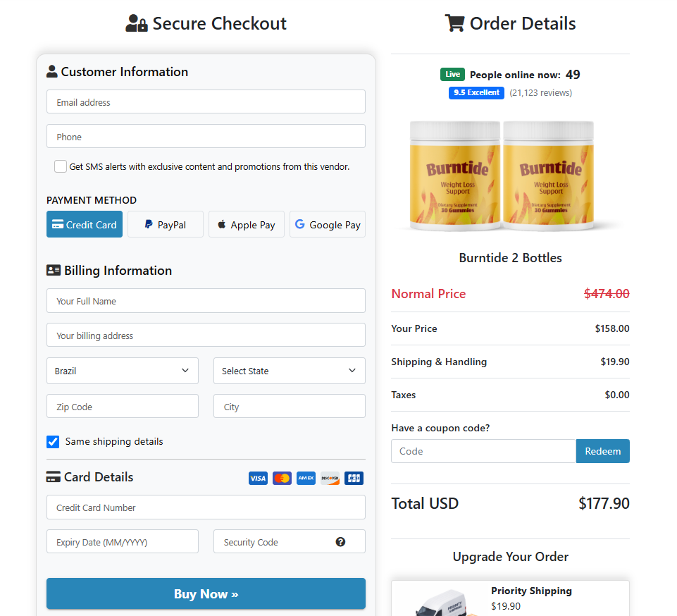
Task: Click the Burntide bottles product image
Action: coord(502,175)
